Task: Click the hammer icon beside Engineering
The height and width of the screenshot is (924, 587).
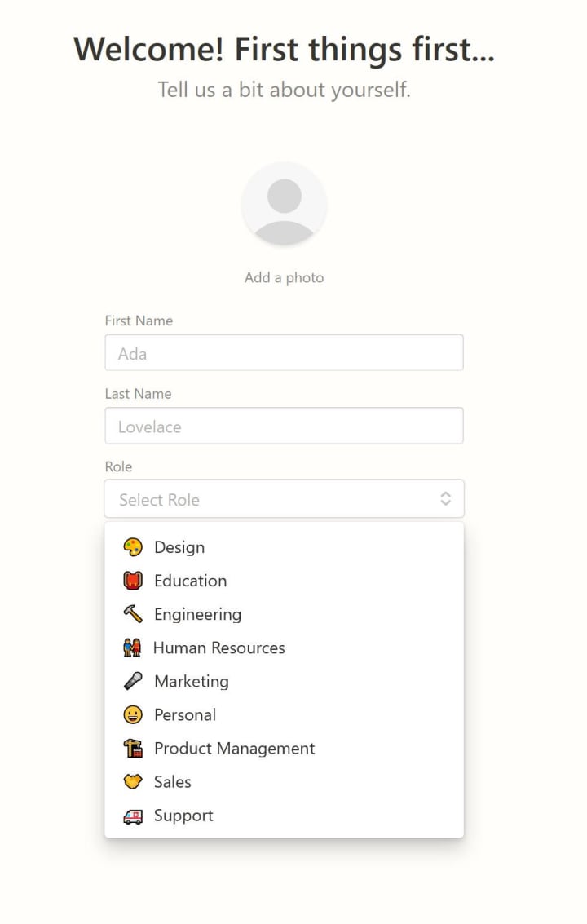Action: (x=133, y=614)
